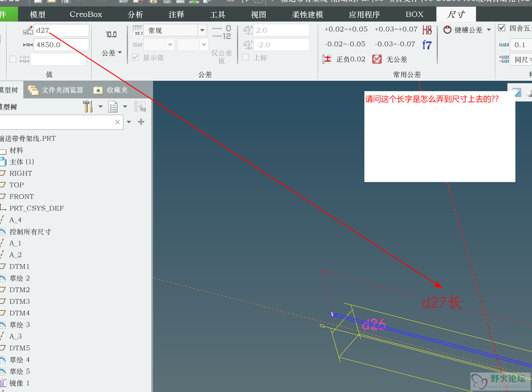532x392 pixels.
Task: Select 草绘 2 in the tree
Action: click(20, 278)
